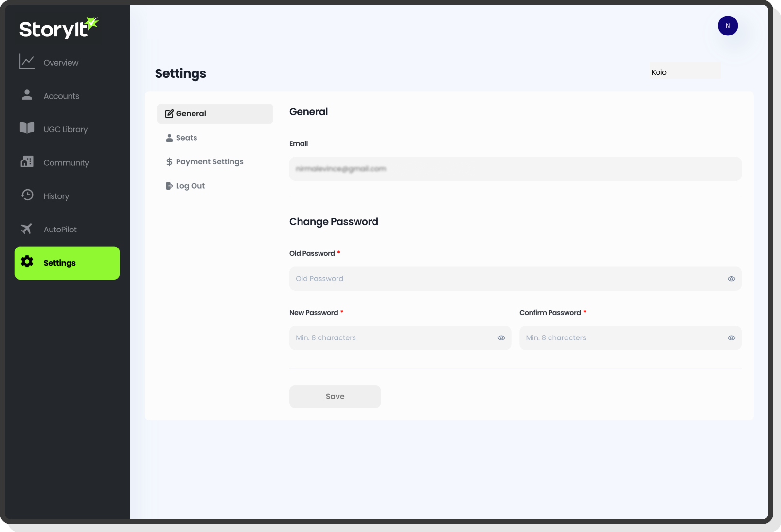Switch to the Seats settings tab
The height and width of the screenshot is (532, 781).
coord(186,138)
